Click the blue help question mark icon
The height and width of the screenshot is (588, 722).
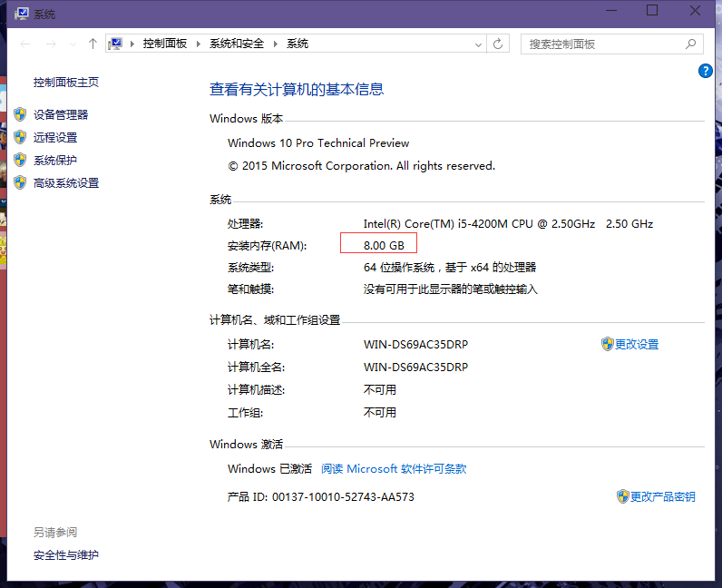click(x=705, y=71)
